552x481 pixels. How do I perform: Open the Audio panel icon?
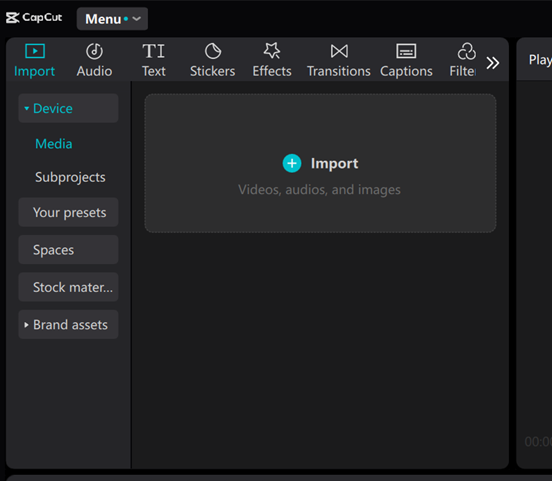[94, 51]
